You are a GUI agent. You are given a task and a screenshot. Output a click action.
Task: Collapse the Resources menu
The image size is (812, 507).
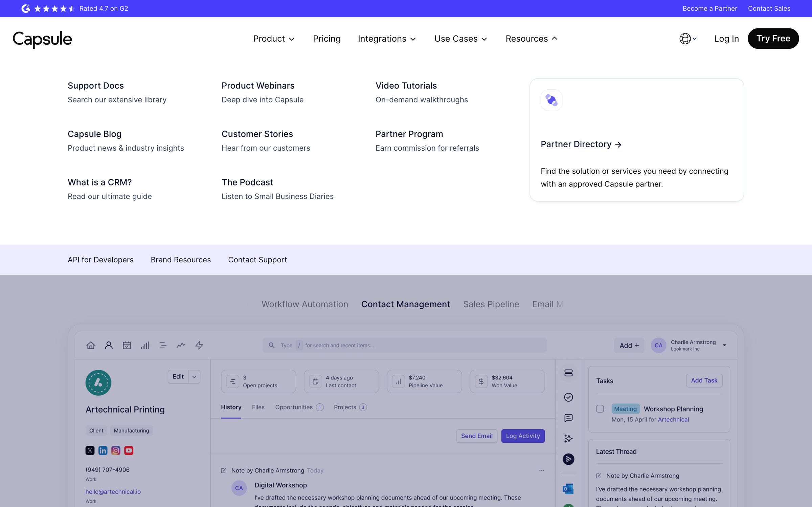click(x=531, y=39)
